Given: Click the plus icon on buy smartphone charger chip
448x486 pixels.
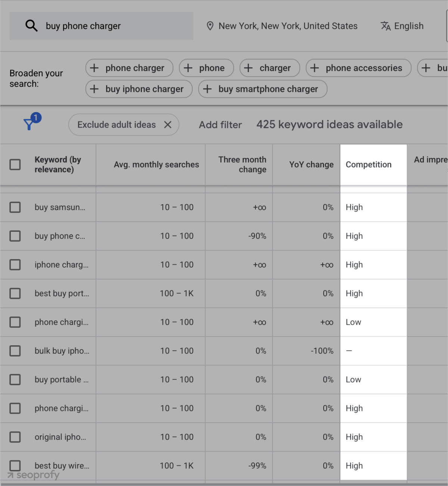Looking at the screenshot, I should [208, 89].
